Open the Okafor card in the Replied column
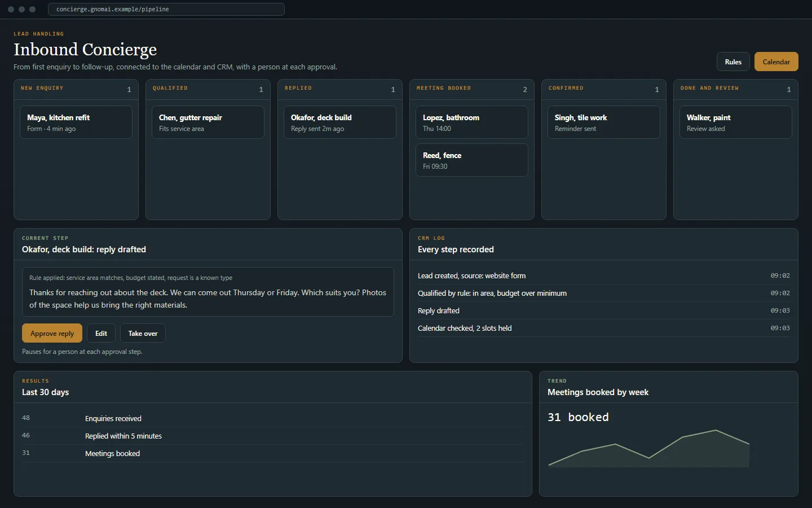This screenshot has width=812, height=508. point(340,122)
